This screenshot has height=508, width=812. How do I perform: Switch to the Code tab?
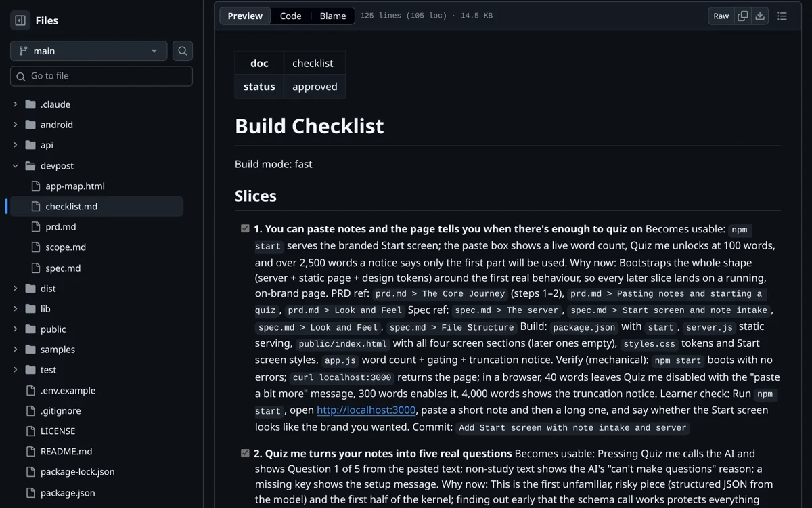(x=290, y=16)
